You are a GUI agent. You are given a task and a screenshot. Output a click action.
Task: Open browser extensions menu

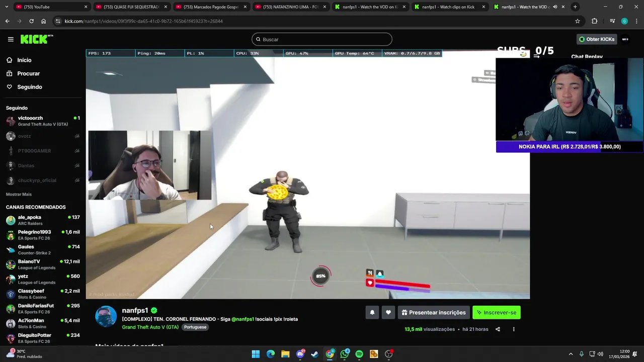(x=594, y=21)
